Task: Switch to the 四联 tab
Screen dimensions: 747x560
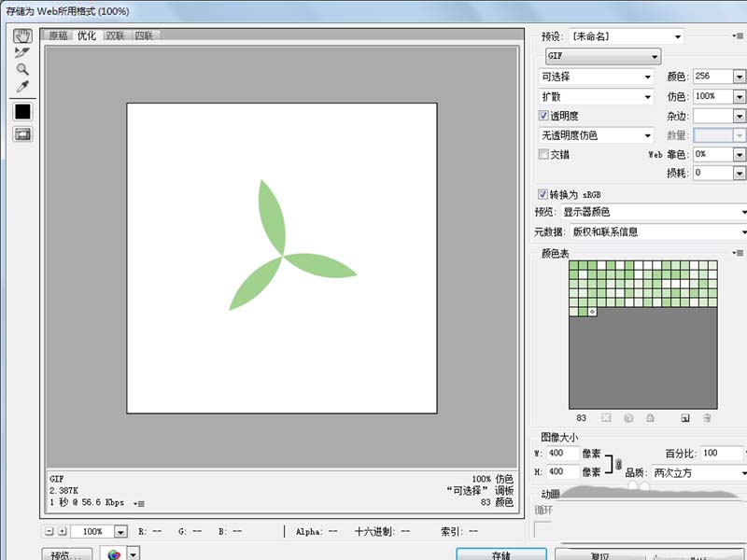Action: 144,35
